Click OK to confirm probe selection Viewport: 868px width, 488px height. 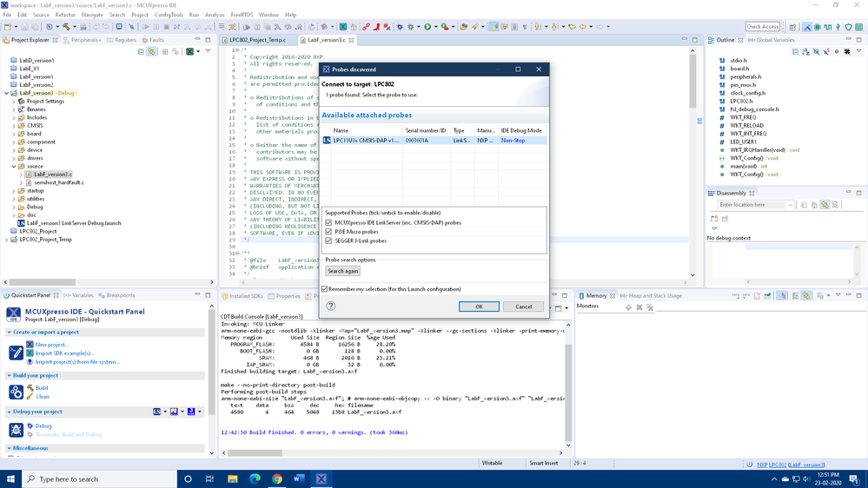coord(478,307)
